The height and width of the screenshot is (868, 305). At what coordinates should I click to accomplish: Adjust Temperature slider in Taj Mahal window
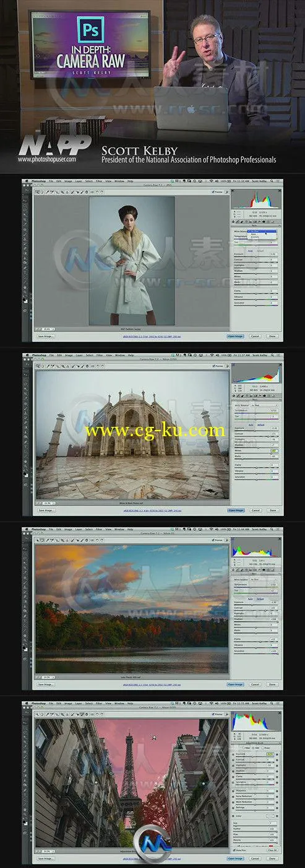(256, 413)
